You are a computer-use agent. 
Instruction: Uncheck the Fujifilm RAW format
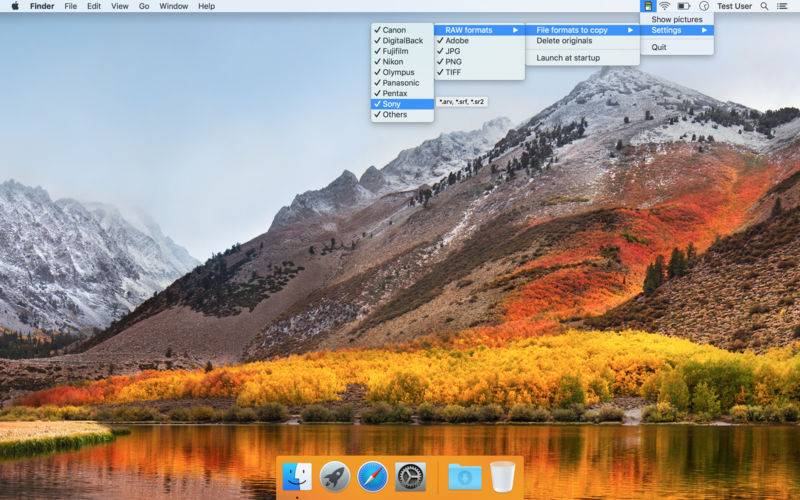pyautogui.click(x=403, y=51)
